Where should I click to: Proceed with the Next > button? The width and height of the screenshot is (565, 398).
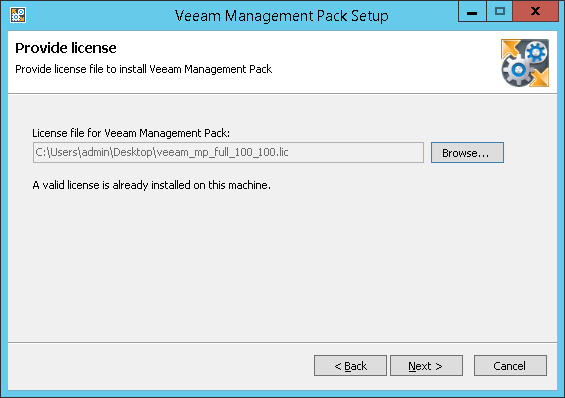[x=426, y=366]
